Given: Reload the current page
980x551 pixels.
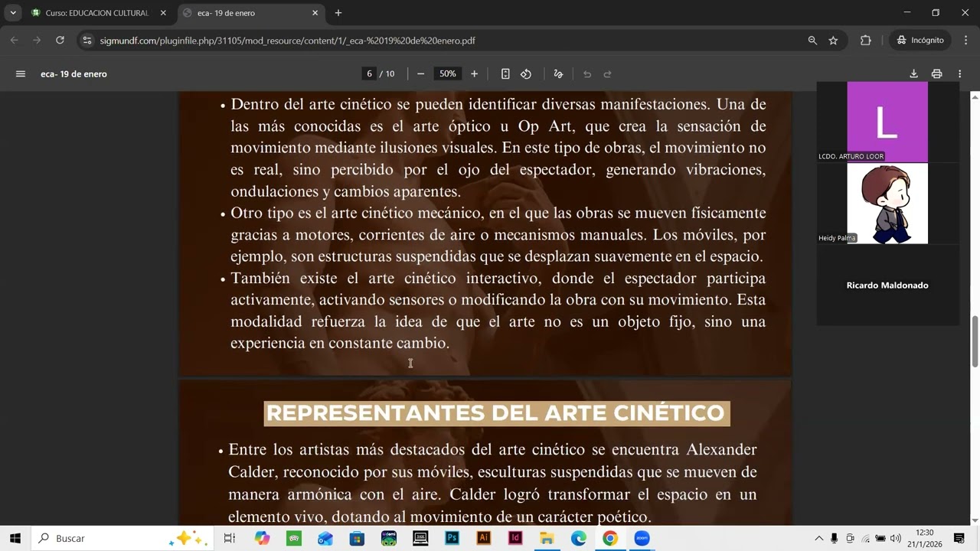Looking at the screenshot, I should tap(60, 41).
